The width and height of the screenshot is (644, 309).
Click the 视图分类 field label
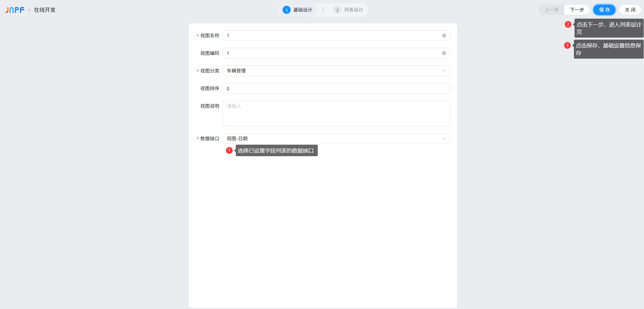click(x=210, y=71)
